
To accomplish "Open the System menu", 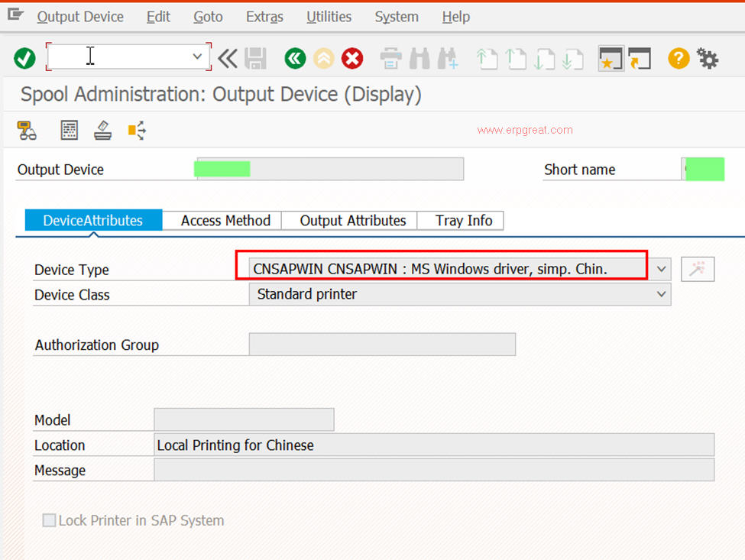I will click(x=397, y=17).
